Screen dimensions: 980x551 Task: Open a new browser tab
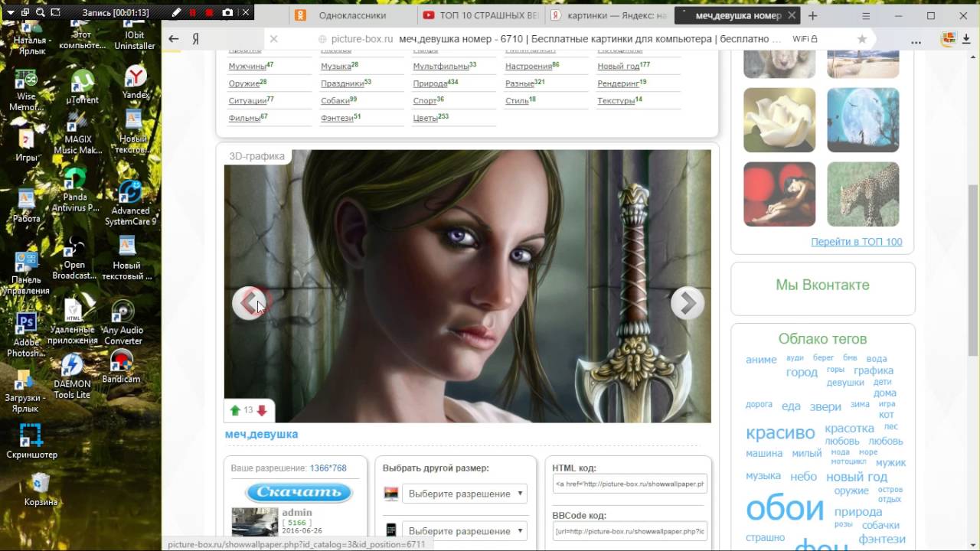point(812,15)
